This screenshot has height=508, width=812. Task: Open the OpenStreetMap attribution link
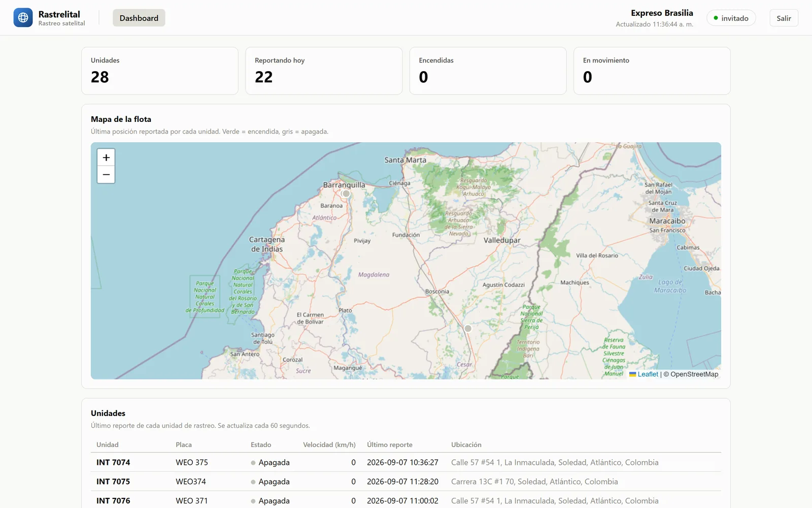pyautogui.click(x=694, y=374)
